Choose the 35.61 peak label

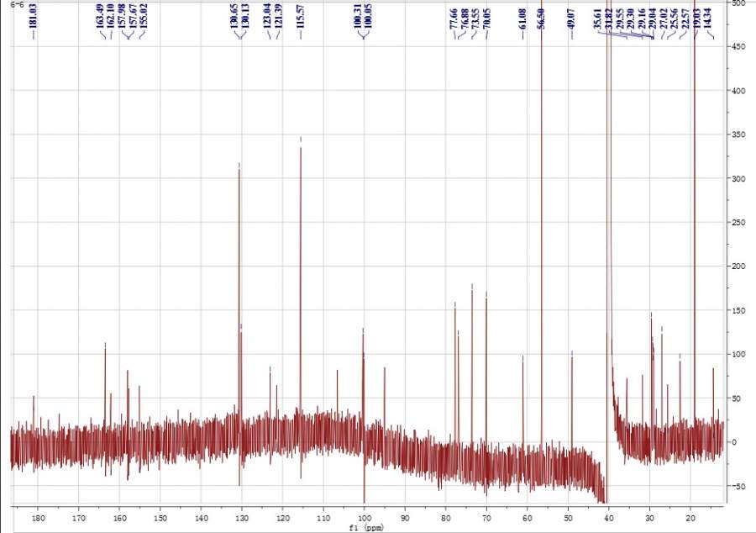click(598, 18)
